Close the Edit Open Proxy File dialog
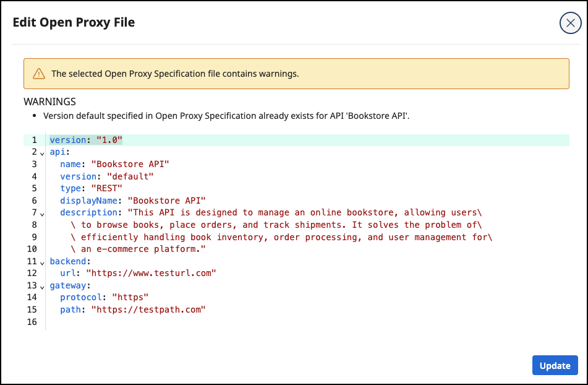The width and height of the screenshot is (588, 385). point(570,23)
